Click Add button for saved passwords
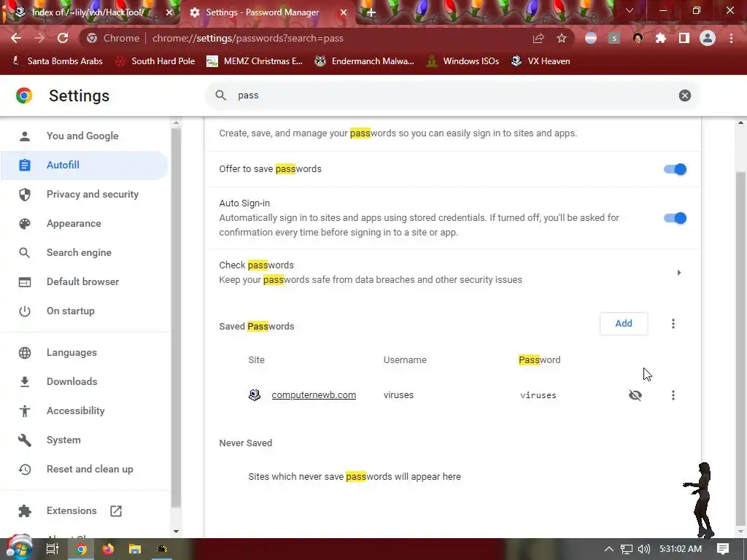Image resolution: width=747 pixels, height=560 pixels. [x=624, y=324]
